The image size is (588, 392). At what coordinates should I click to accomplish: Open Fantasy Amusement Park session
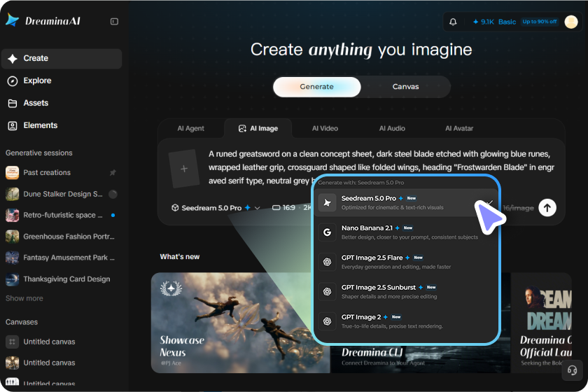(x=61, y=258)
